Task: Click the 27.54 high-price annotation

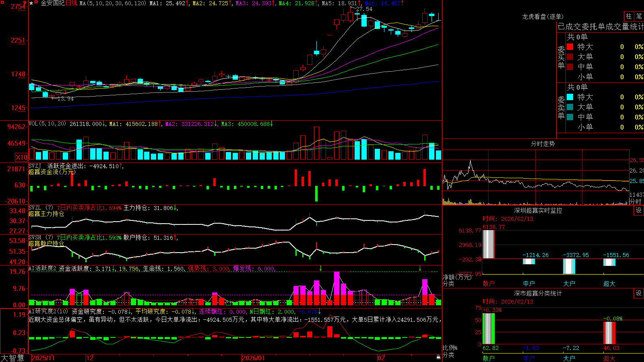Action: tap(364, 9)
